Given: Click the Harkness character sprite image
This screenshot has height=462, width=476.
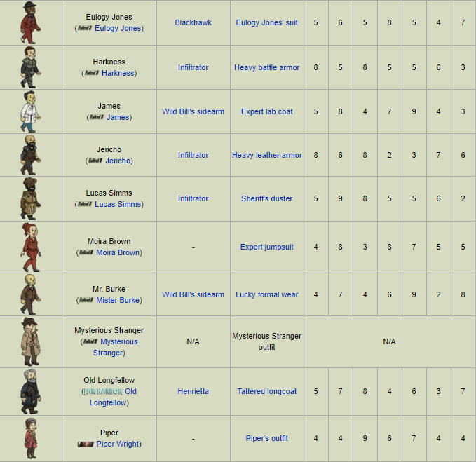Looking at the screenshot, I should [31, 67].
